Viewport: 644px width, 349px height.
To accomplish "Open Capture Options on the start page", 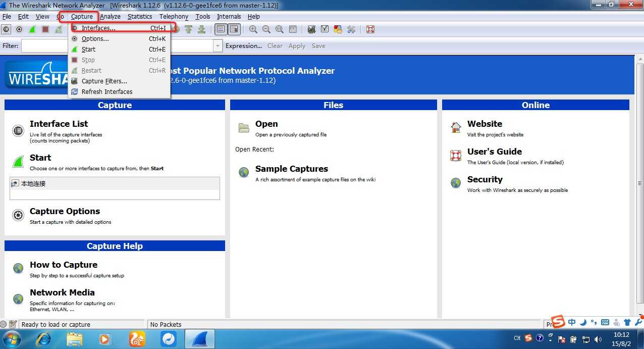I will coord(65,211).
